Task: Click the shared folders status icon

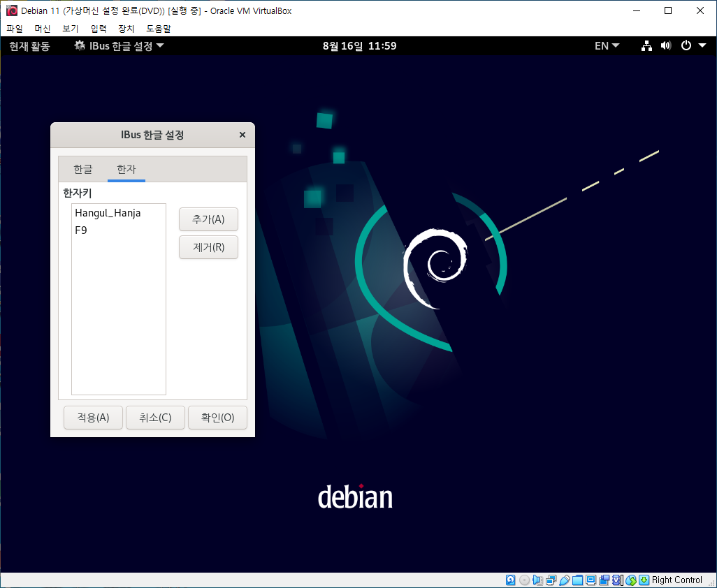Action: tap(577, 580)
